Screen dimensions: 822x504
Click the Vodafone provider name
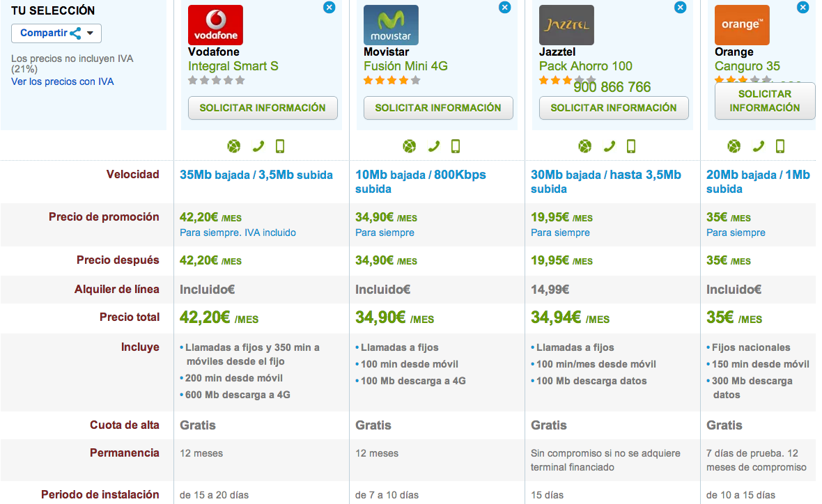[214, 52]
